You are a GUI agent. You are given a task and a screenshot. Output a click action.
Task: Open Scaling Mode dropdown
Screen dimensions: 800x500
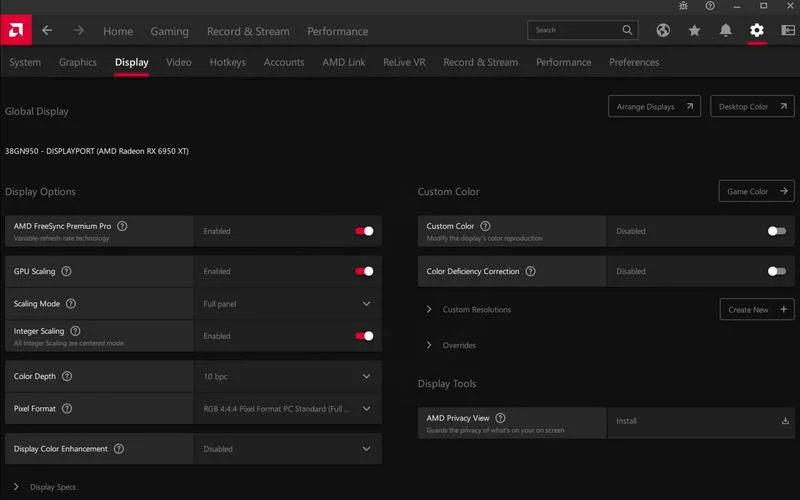click(x=287, y=304)
